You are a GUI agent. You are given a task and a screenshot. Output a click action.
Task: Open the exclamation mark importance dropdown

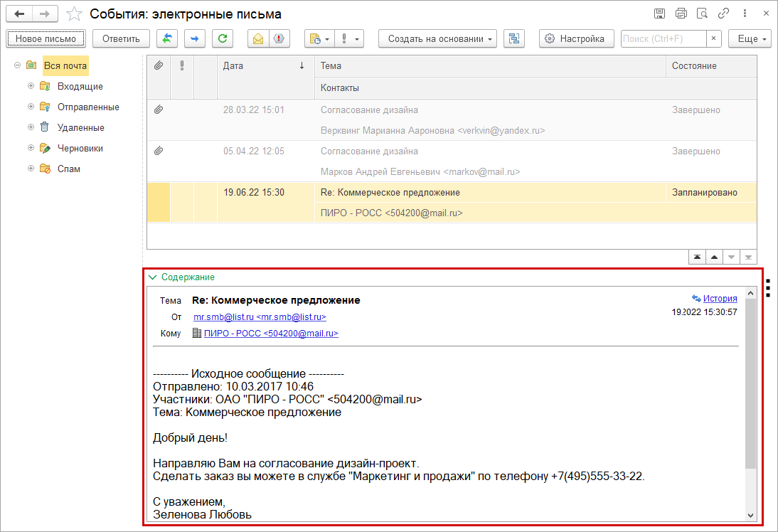click(349, 38)
